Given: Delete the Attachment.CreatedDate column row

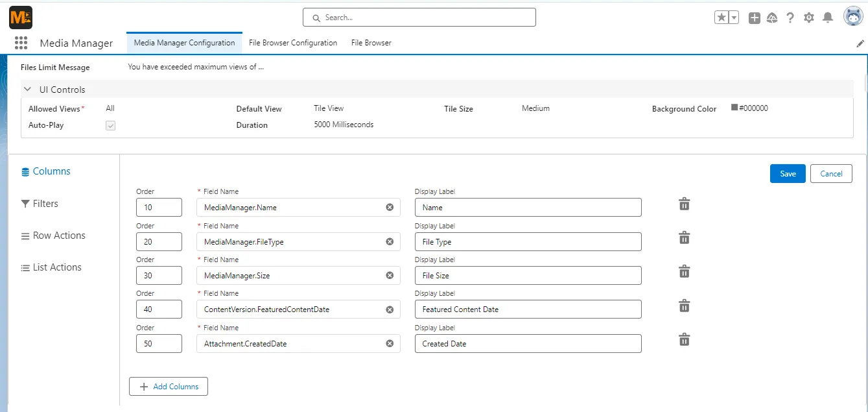Looking at the screenshot, I should pos(684,340).
